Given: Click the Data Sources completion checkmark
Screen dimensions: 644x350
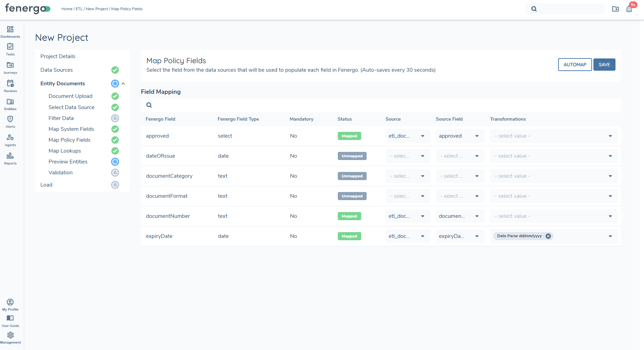Looking at the screenshot, I should point(115,70).
